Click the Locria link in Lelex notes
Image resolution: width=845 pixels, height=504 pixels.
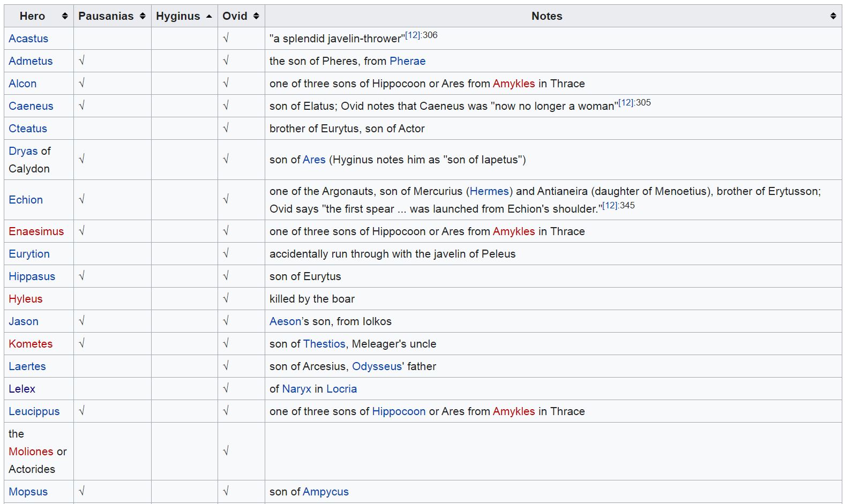341,389
